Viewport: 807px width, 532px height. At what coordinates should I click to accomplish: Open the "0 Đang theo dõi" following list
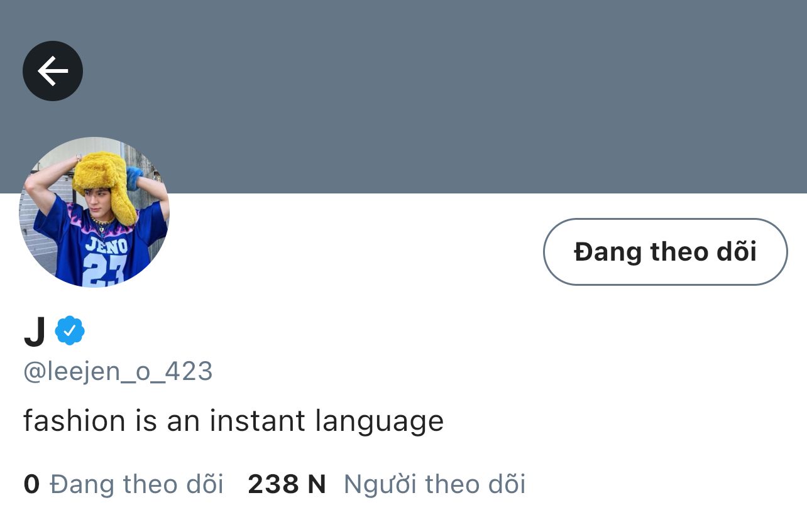[123, 484]
